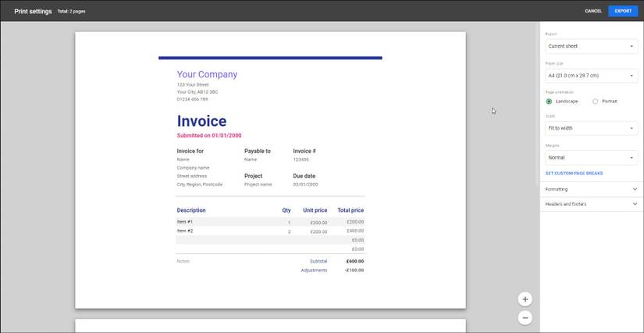Click the Due date 03/01/2000 value
The image size is (644, 333).
305,184
